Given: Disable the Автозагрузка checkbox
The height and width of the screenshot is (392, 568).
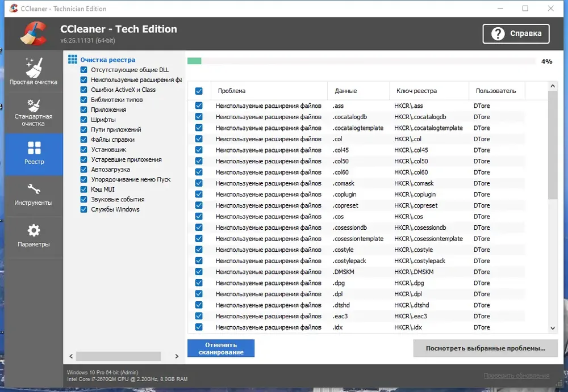Looking at the screenshot, I should click(83, 170).
